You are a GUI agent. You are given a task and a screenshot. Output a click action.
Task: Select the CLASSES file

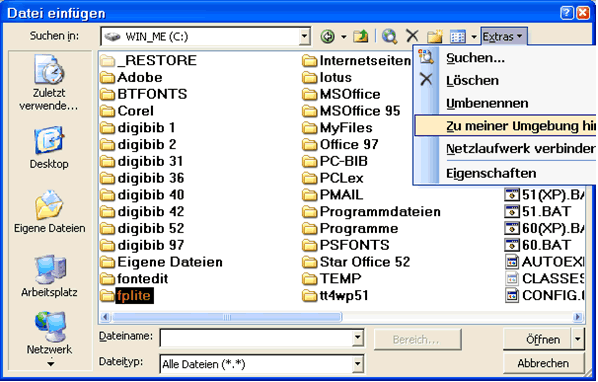point(545,279)
